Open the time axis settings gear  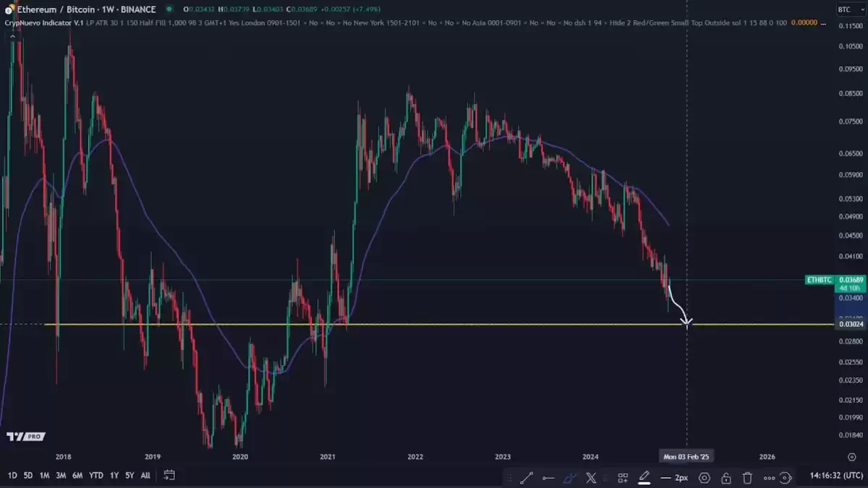click(851, 456)
